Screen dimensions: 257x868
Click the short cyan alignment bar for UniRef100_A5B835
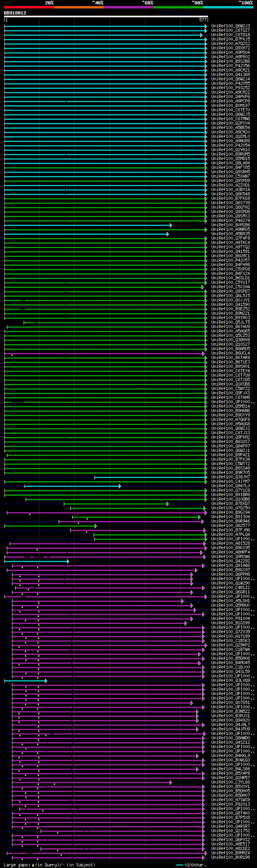coord(86,234)
